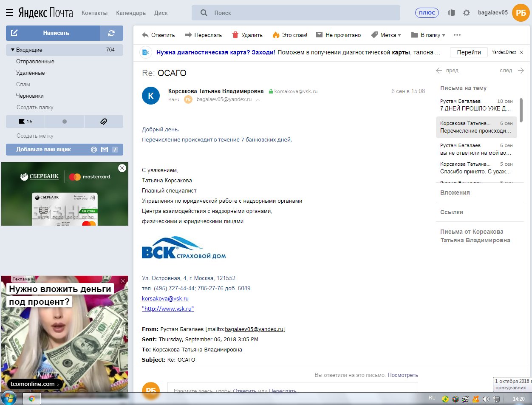Expand the Ссылки section

click(452, 212)
